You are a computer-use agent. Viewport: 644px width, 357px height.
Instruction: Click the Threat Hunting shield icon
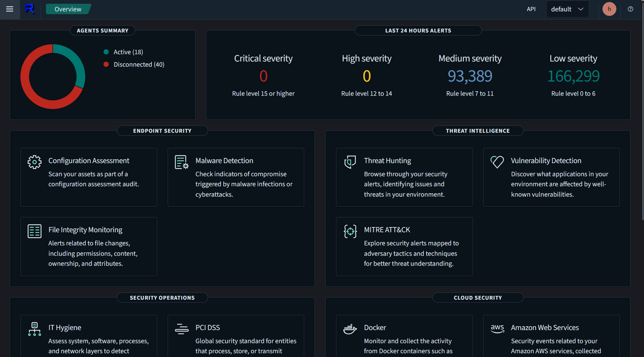click(350, 162)
